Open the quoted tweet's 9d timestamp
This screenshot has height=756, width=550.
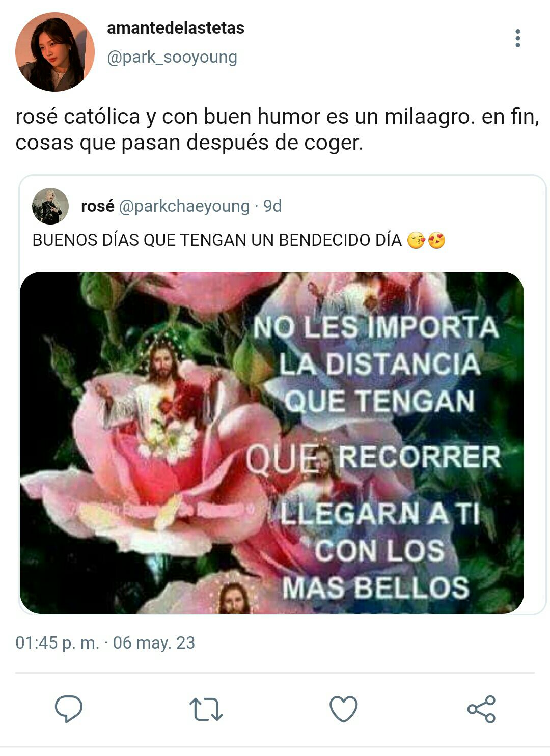click(272, 206)
